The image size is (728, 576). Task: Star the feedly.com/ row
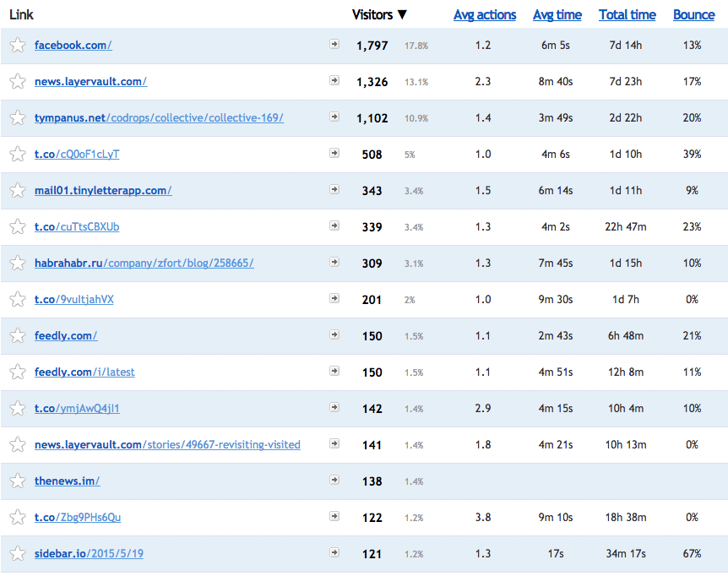[x=18, y=335]
